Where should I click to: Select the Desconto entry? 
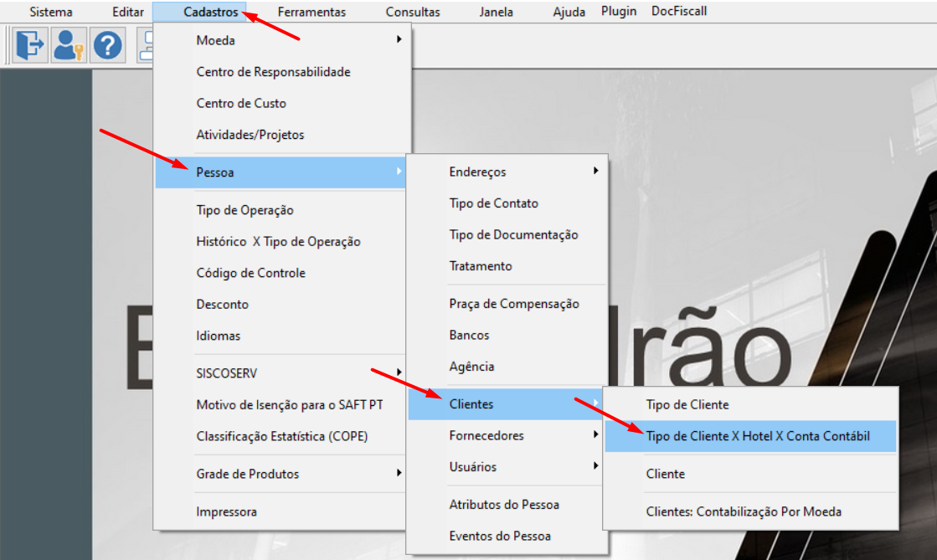[x=281, y=304]
